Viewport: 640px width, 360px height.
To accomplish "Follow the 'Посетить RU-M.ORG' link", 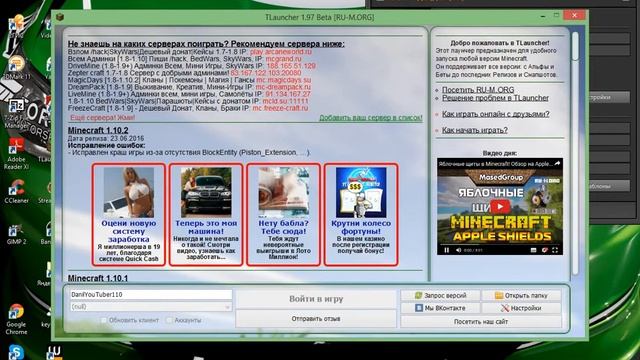I will [x=478, y=90].
